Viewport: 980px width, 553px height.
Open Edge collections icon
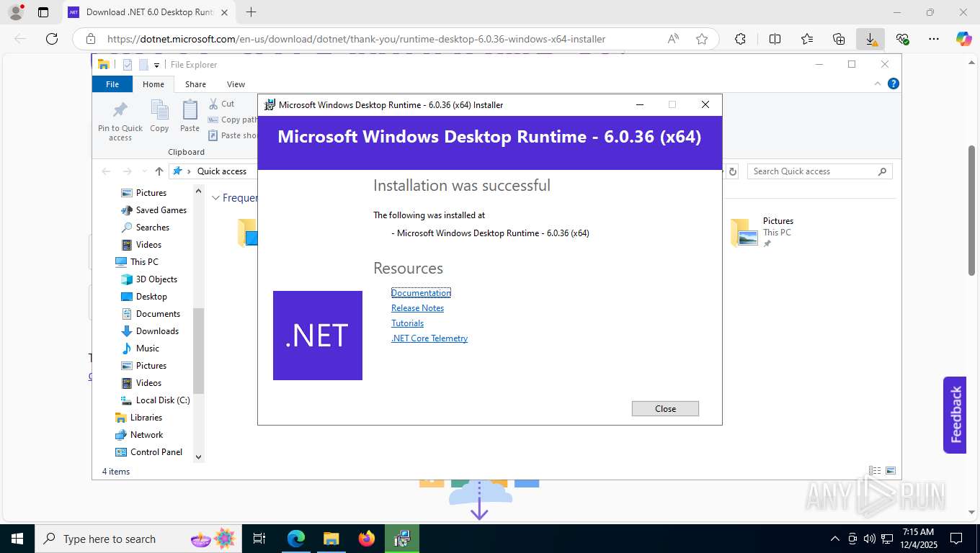[x=838, y=39]
